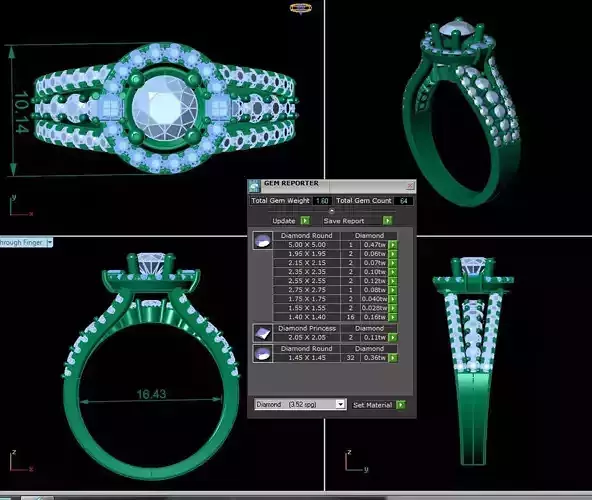
Task: Click the 16.43 inner diameter dimension label
Action: tap(151, 394)
